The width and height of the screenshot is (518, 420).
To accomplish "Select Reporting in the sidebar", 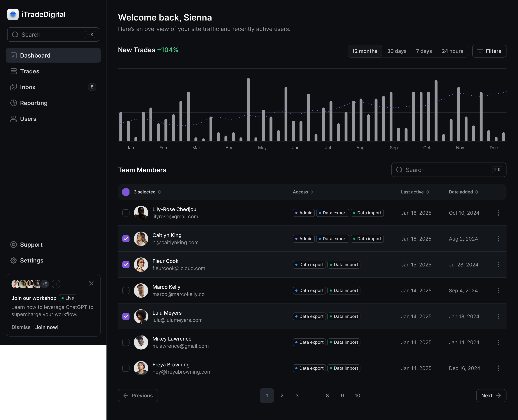I will [x=34, y=103].
